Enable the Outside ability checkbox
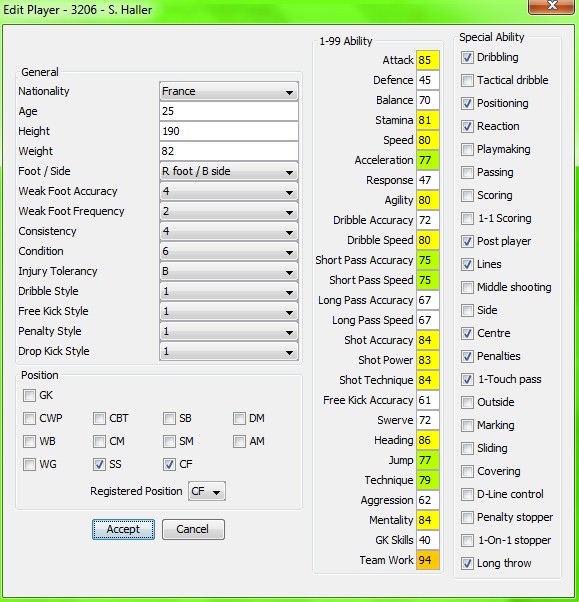Viewport: 579px width, 602px height. pyautogui.click(x=467, y=402)
